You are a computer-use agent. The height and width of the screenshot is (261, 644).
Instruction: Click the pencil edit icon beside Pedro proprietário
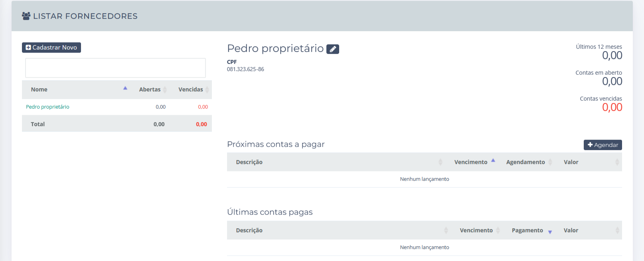[x=332, y=49]
